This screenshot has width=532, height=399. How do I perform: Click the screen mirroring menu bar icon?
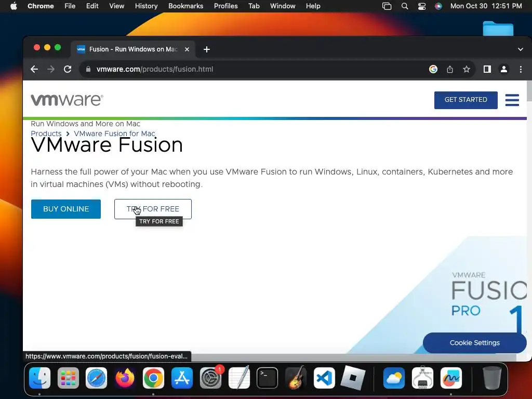coord(387,6)
